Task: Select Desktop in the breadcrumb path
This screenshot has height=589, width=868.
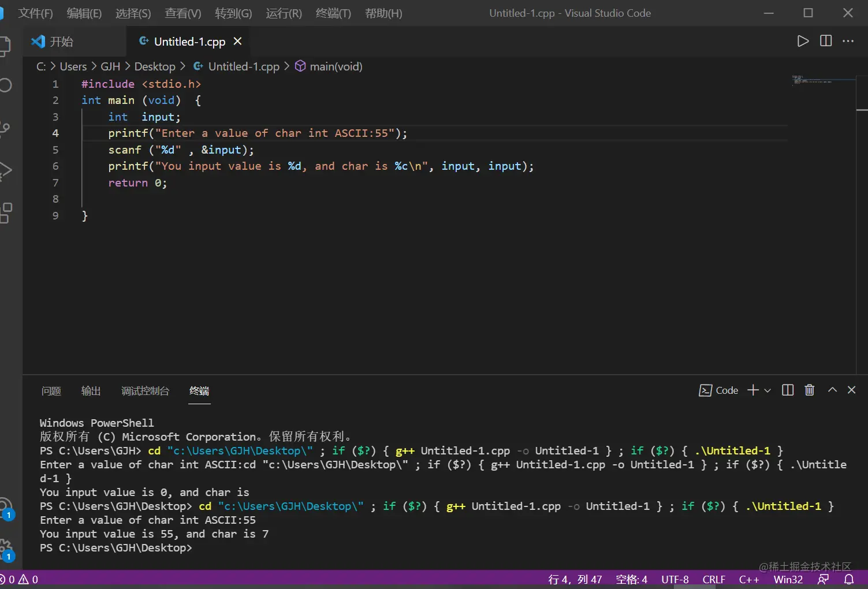Action: point(154,67)
